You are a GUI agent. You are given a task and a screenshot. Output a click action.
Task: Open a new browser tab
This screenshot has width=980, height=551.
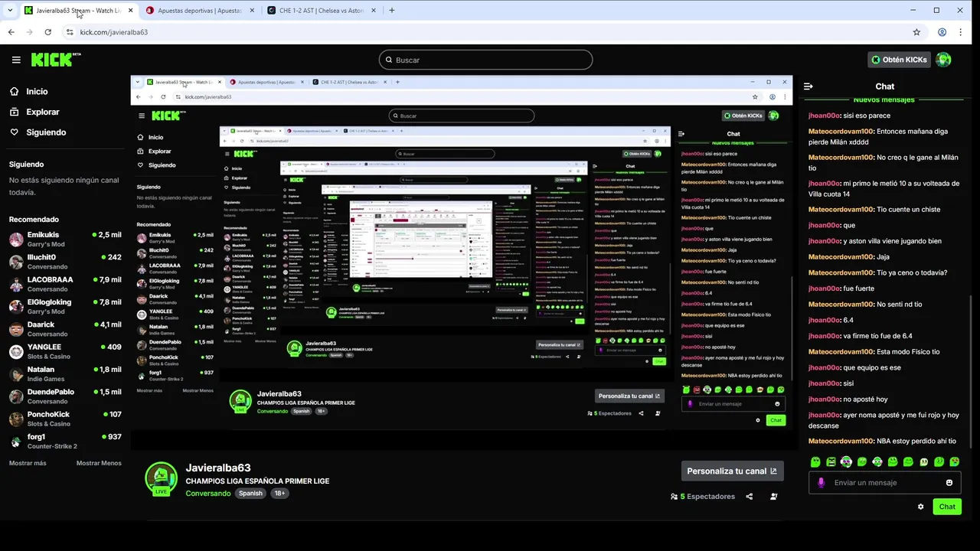point(391,11)
